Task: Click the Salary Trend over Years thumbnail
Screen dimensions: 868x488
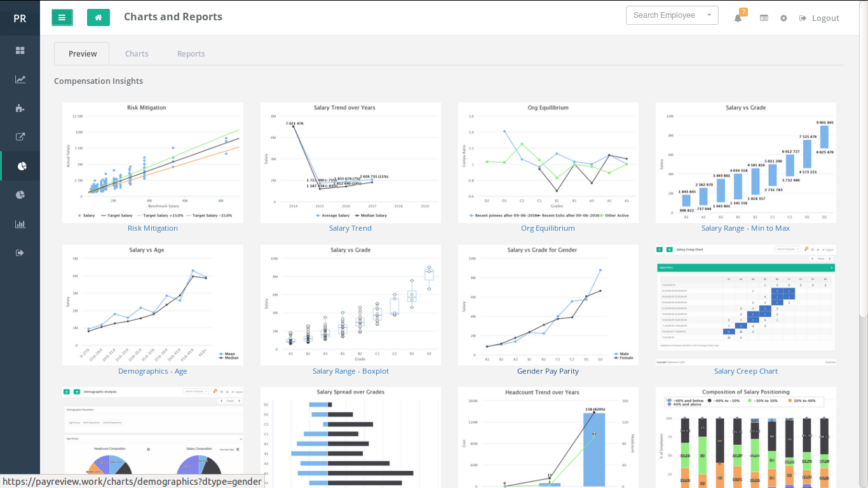Action: point(350,163)
